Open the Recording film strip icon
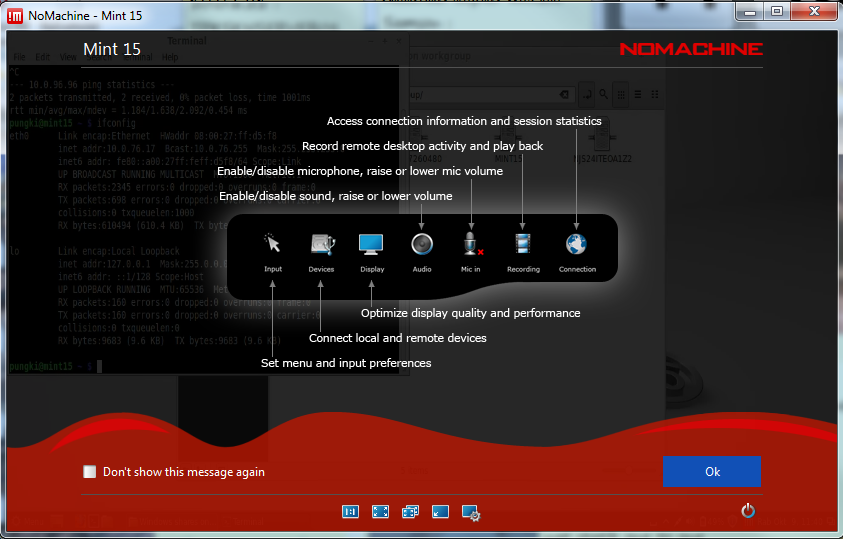The width and height of the screenshot is (843, 539). pos(523,243)
